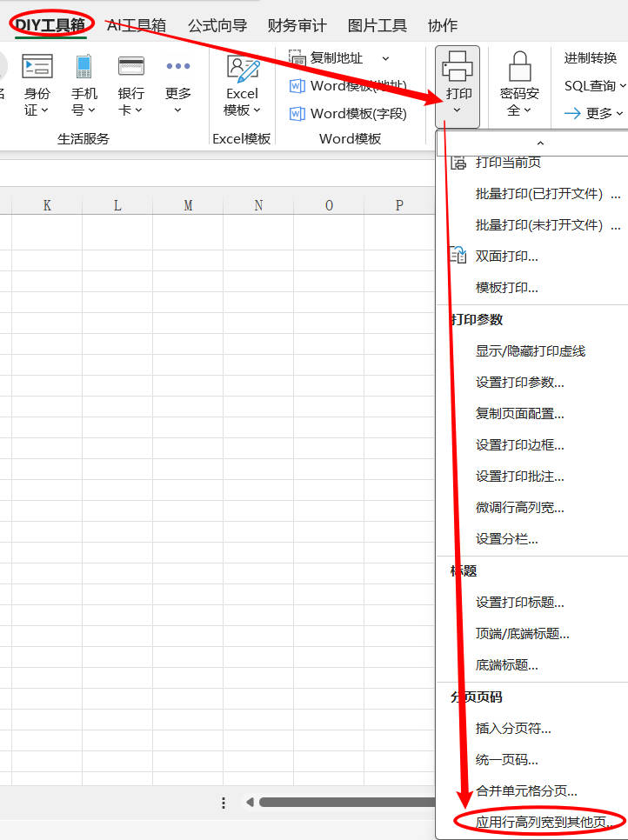This screenshot has width=628, height=840.
Task: Click the Word模板(字段) icon
Action: (297, 114)
